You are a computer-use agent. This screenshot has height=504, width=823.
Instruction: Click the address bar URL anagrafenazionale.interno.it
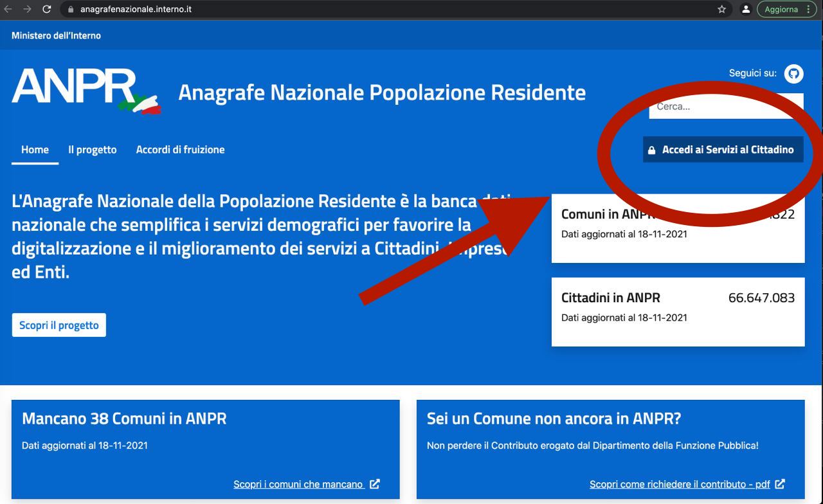click(136, 10)
